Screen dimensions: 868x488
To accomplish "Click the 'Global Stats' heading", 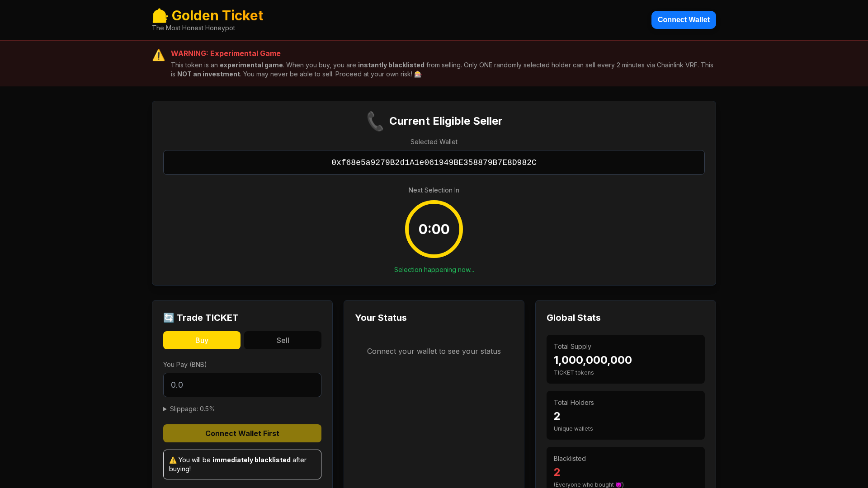I will point(574,318).
